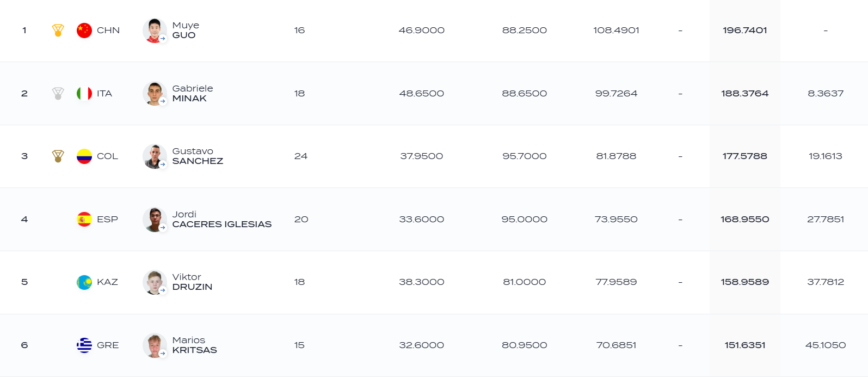Viewport: 868px width, 377px height.
Task: Select total score 151.6351
Action: point(745,345)
